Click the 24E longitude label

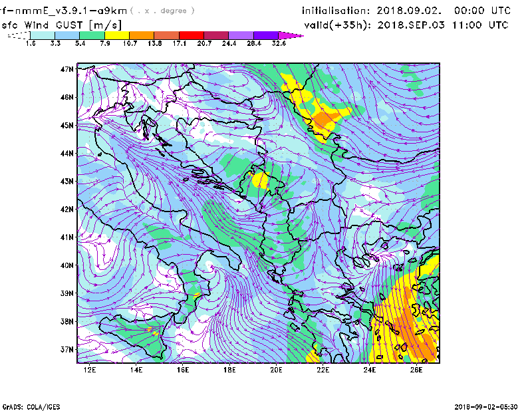(370, 370)
